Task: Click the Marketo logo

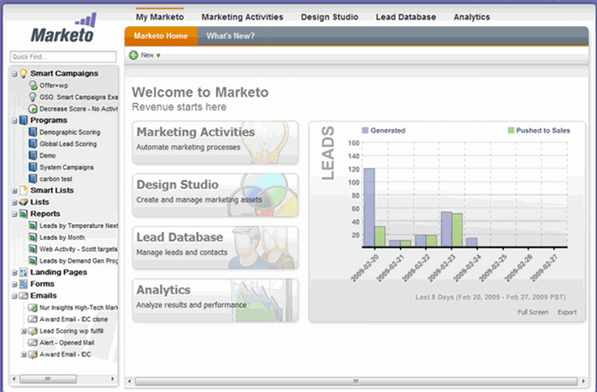Action: 64,28
